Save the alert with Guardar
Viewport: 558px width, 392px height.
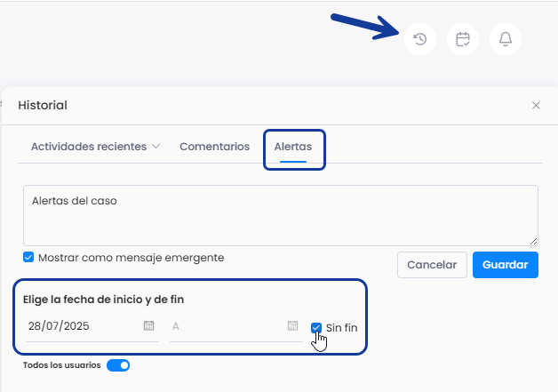tap(506, 265)
